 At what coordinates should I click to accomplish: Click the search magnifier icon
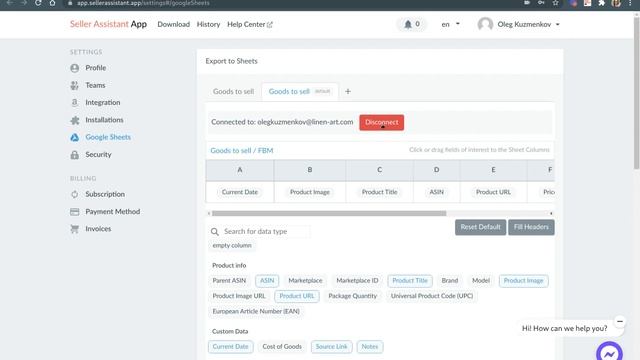click(x=215, y=232)
